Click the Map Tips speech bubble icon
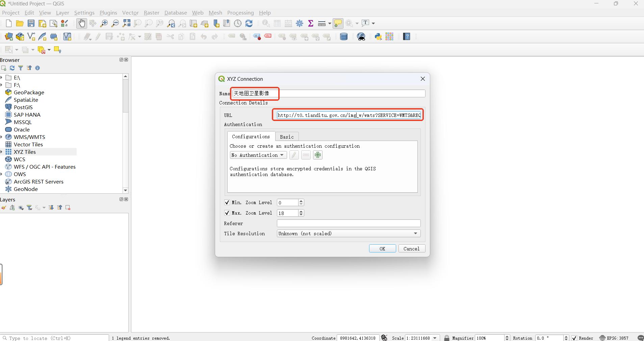The height and width of the screenshot is (341, 644). click(x=338, y=23)
